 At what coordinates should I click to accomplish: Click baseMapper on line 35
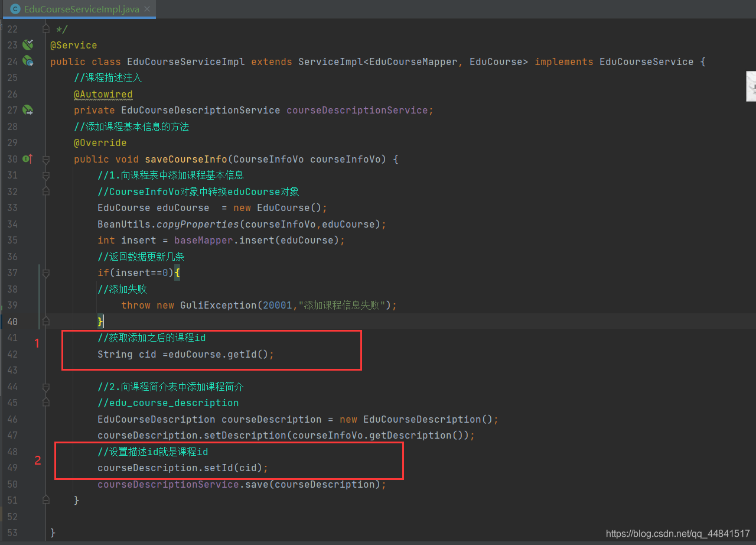click(x=204, y=240)
